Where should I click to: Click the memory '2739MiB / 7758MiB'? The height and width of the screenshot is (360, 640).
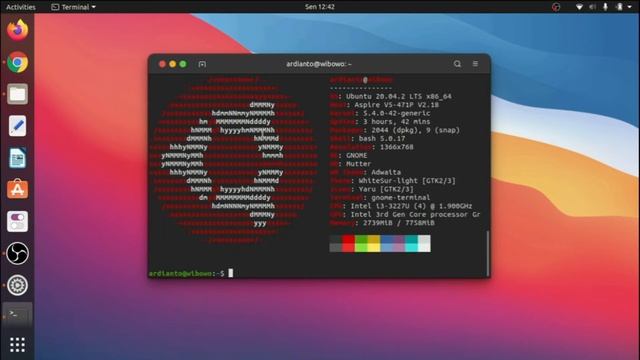pos(399,223)
